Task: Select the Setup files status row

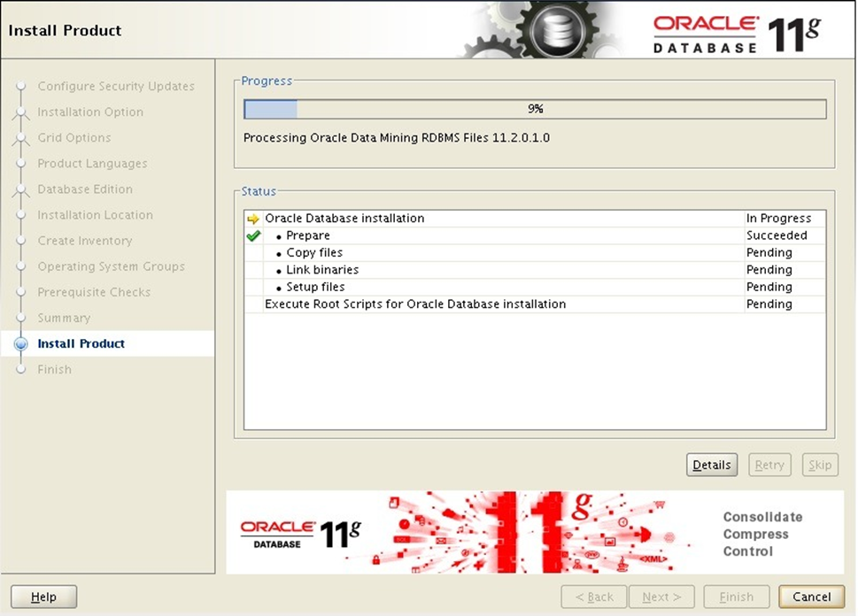Action: tap(535, 288)
